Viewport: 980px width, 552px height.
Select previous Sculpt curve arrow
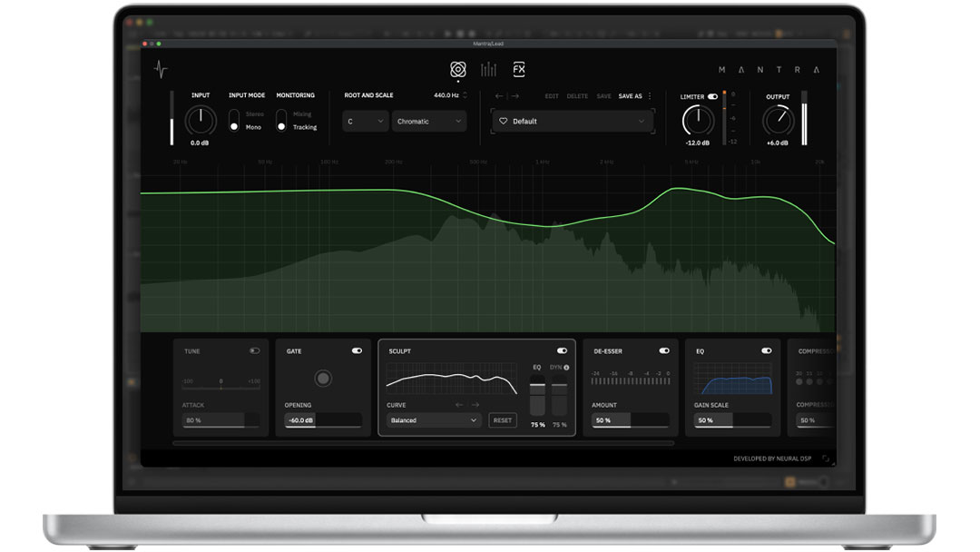tap(459, 405)
